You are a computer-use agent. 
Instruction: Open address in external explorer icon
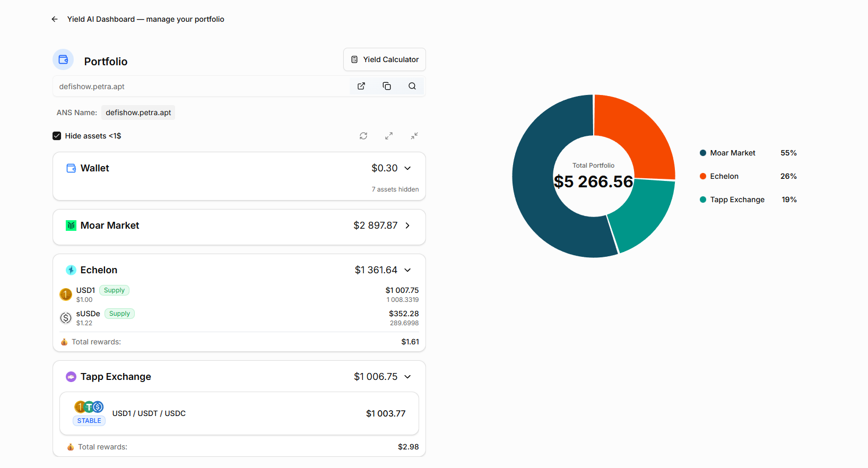click(x=361, y=86)
